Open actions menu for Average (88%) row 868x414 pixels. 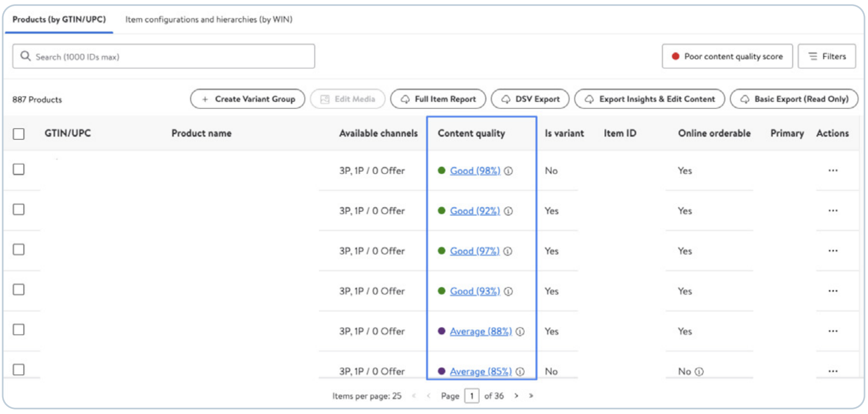point(833,331)
